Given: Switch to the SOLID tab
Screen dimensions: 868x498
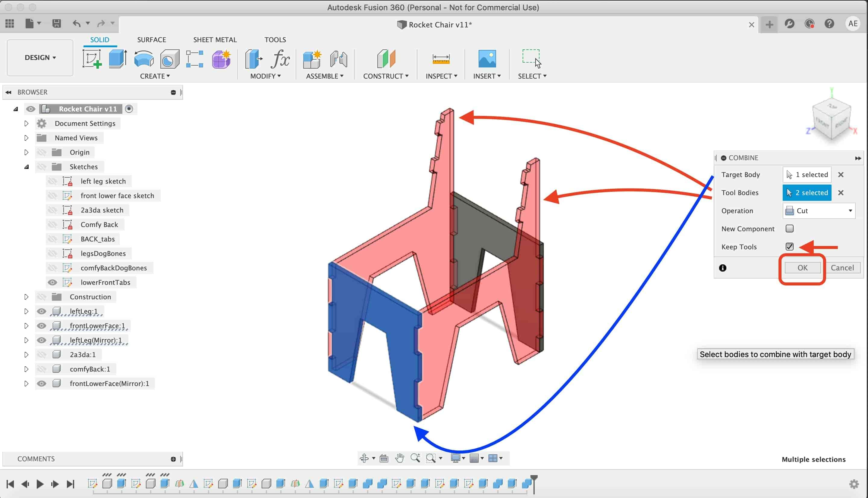Looking at the screenshot, I should [99, 40].
